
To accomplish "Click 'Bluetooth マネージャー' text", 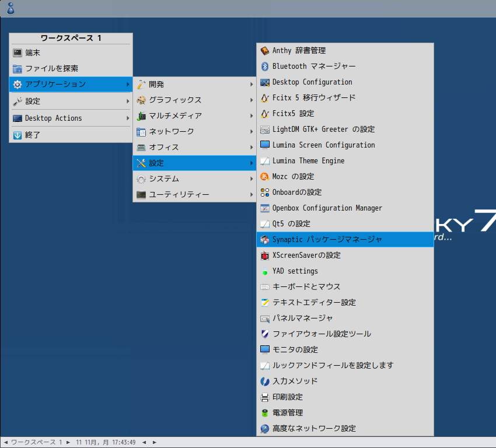I will coord(314,66).
